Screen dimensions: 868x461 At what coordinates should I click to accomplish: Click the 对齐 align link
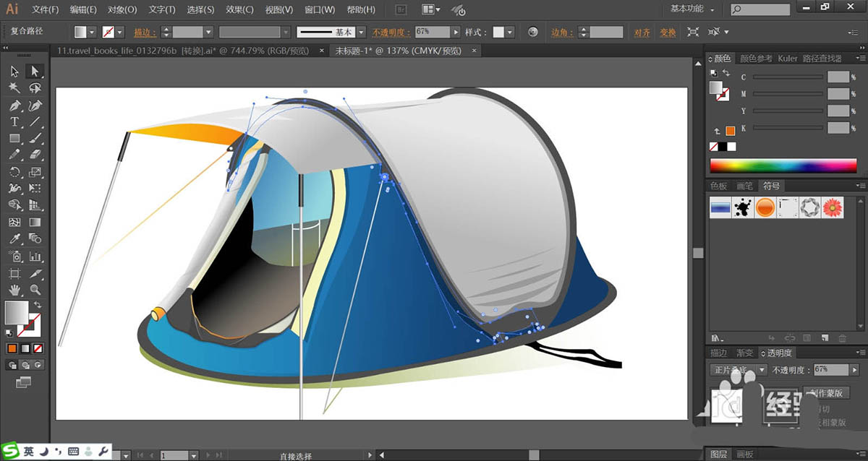tap(642, 33)
